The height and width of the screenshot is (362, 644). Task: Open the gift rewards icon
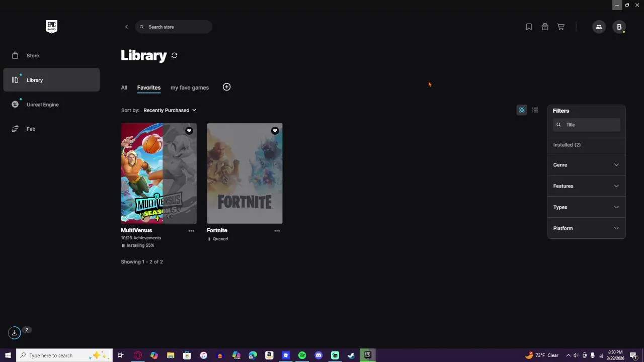coord(545,27)
